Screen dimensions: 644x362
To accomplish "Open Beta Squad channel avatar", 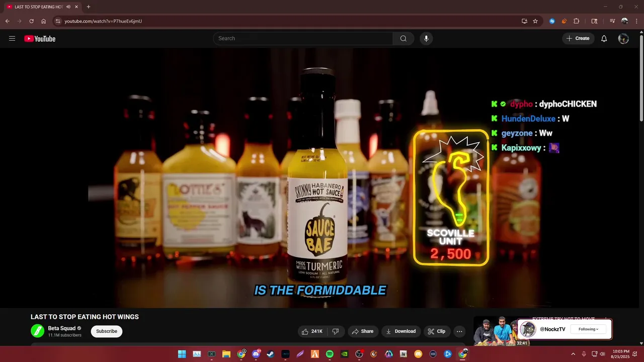I will point(37,331).
